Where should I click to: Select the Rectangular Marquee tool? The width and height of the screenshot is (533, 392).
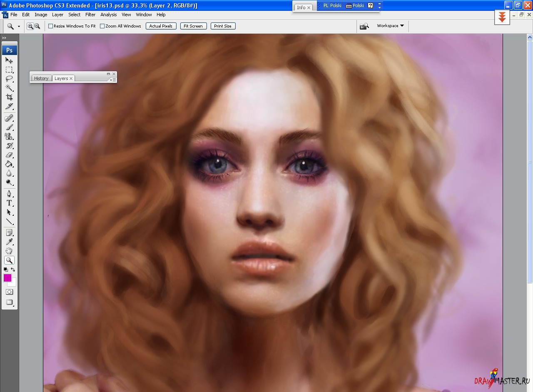pos(9,70)
